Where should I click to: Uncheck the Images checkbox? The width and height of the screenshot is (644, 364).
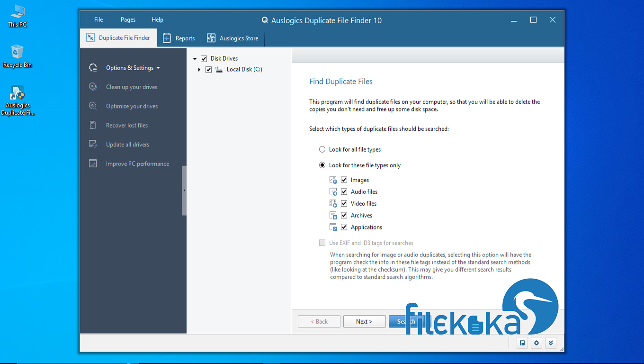tap(344, 180)
